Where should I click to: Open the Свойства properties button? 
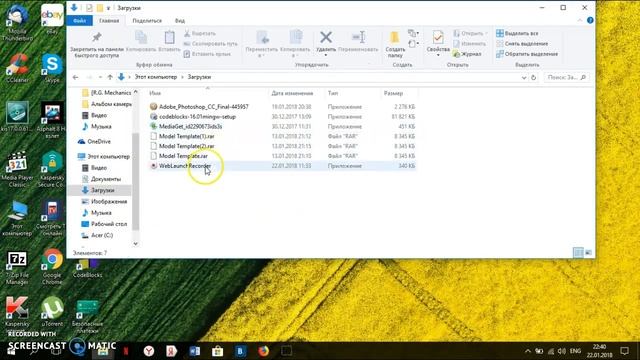coord(438,43)
